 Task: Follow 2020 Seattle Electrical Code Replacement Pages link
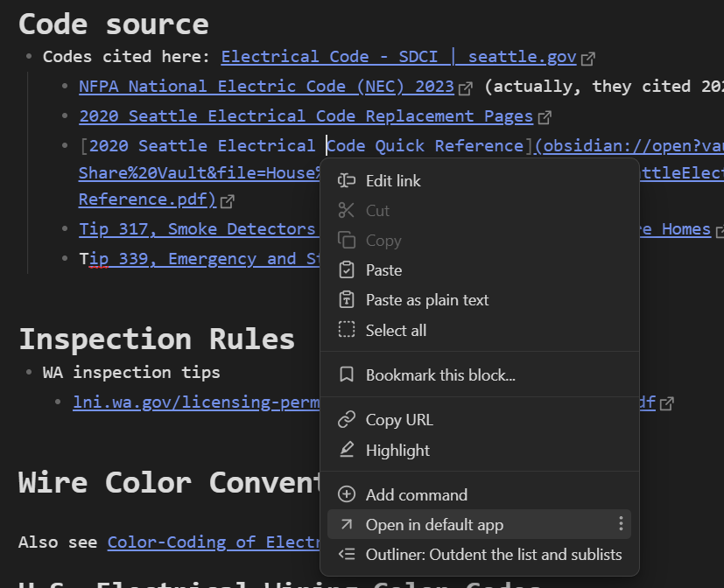[x=306, y=116]
